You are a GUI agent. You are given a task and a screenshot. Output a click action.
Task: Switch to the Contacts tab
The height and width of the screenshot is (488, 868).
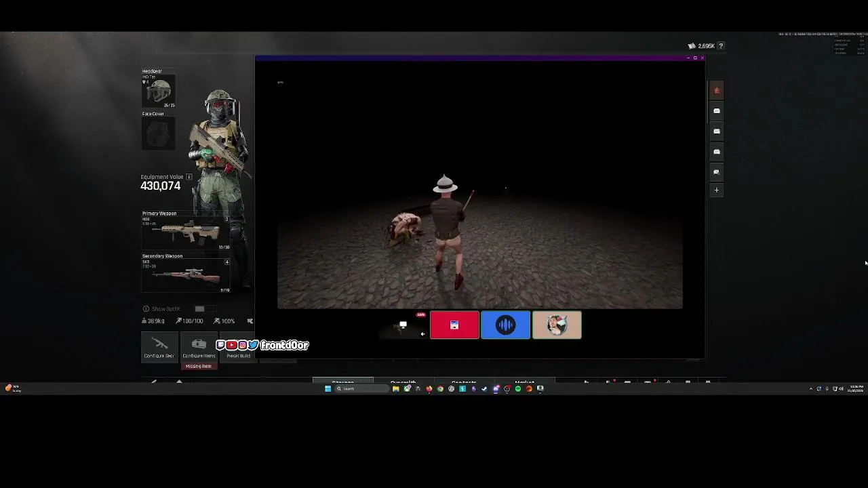[x=464, y=382]
